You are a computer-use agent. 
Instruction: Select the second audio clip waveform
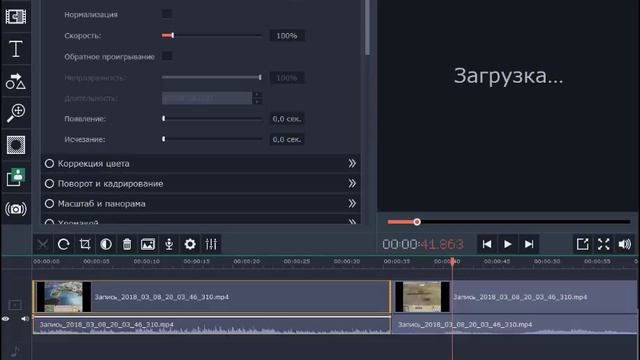[x=515, y=325]
